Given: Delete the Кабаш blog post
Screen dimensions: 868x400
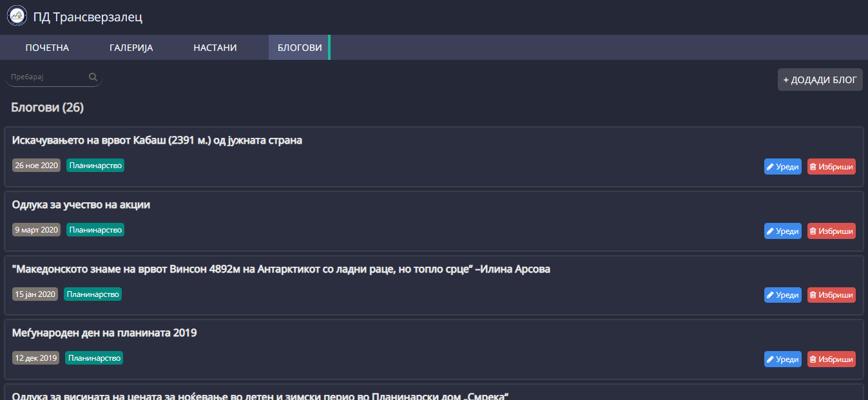Looking at the screenshot, I should pyautogui.click(x=831, y=167).
